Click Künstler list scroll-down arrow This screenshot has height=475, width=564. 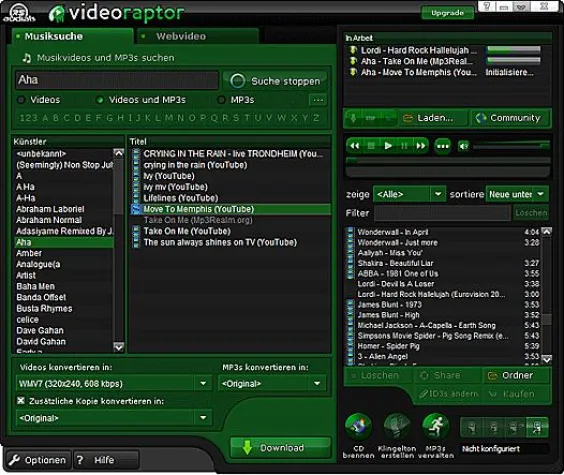[x=118, y=347]
